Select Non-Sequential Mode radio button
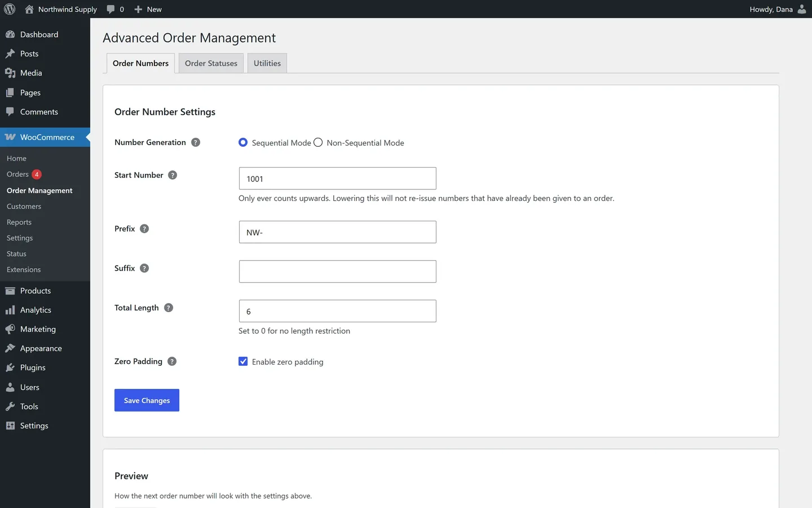Image resolution: width=812 pixels, height=508 pixels. coord(318,142)
